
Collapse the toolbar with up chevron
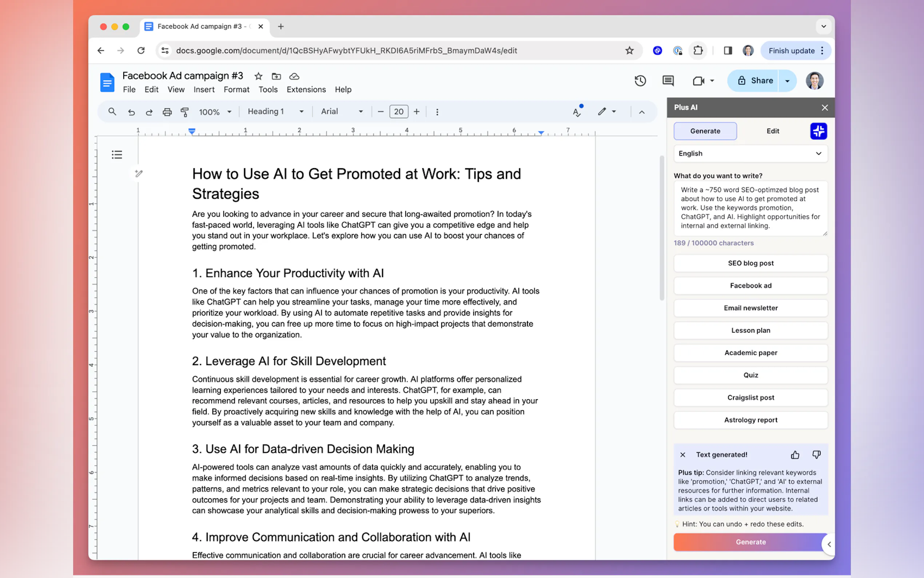[x=642, y=112]
